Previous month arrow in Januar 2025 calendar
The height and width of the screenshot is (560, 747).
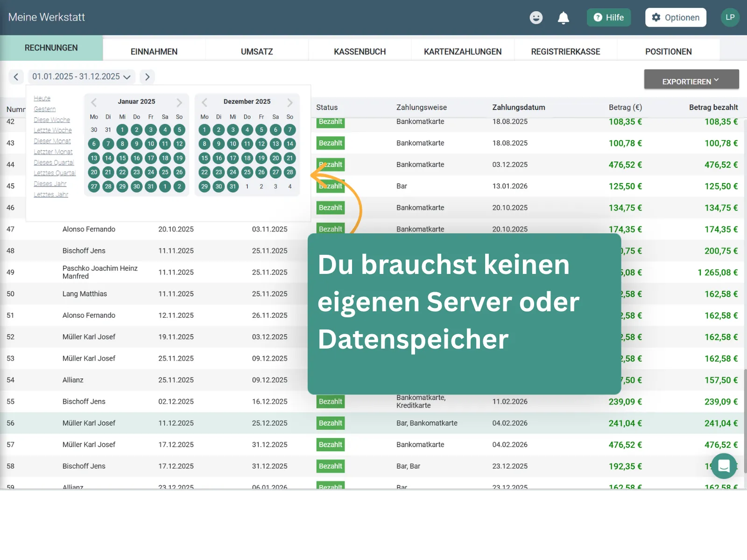[x=94, y=102]
